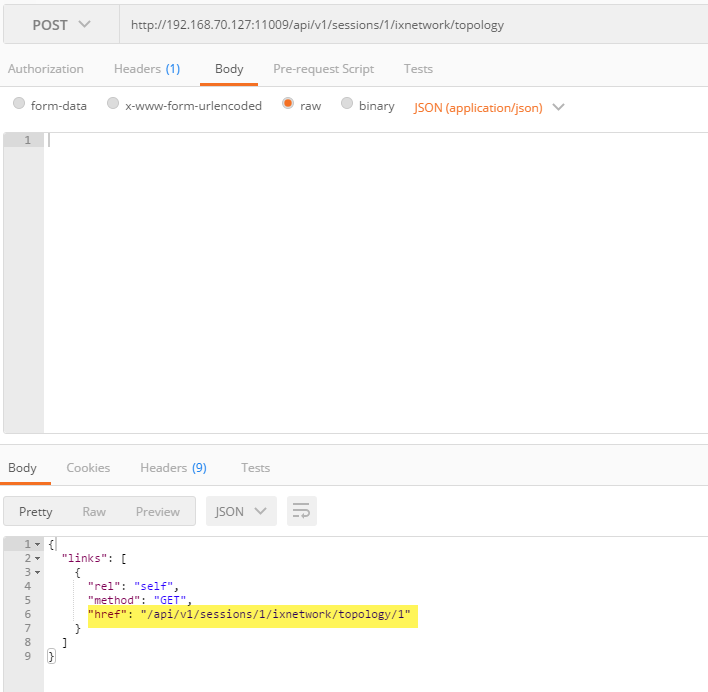708x692 pixels.
Task: Switch to the Authorization tab
Action: click(x=46, y=69)
